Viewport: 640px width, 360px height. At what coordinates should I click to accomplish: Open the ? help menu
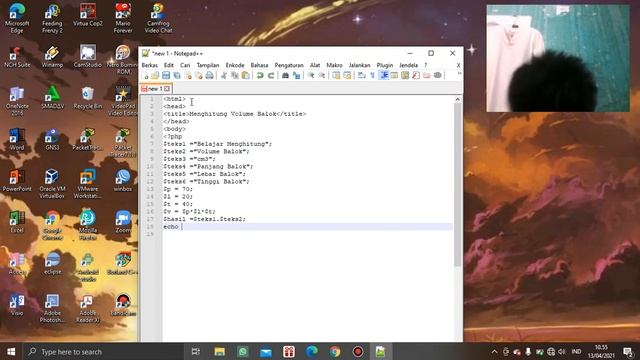425,65
